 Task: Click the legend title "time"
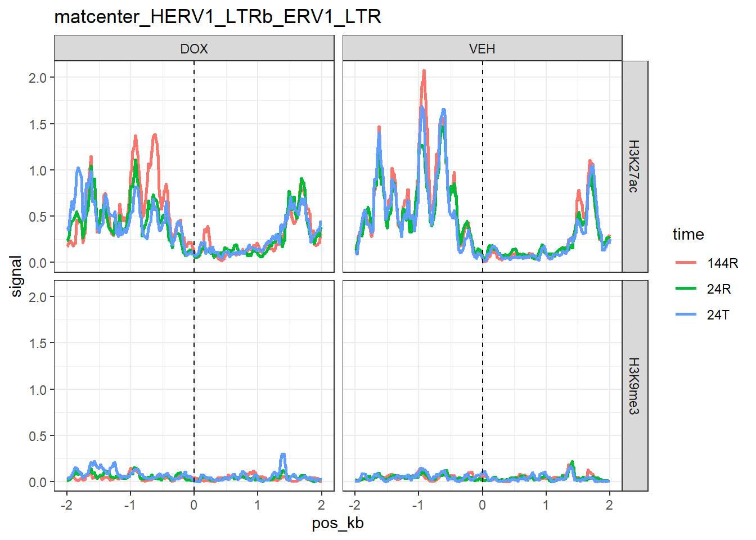688,234
